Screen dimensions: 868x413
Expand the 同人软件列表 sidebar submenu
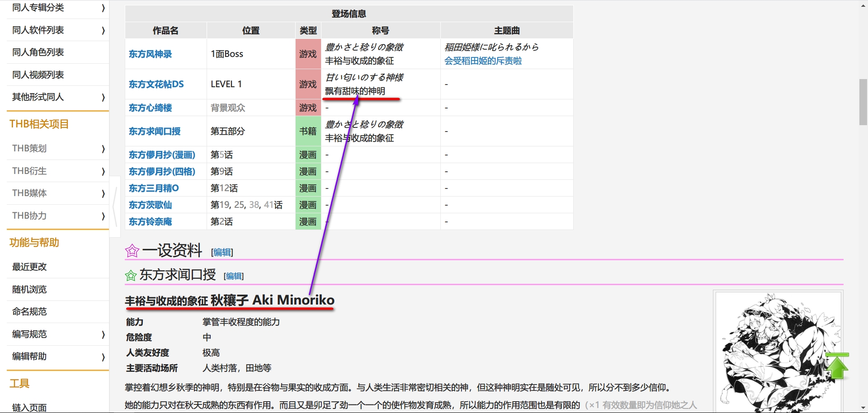tap(103, 30)
